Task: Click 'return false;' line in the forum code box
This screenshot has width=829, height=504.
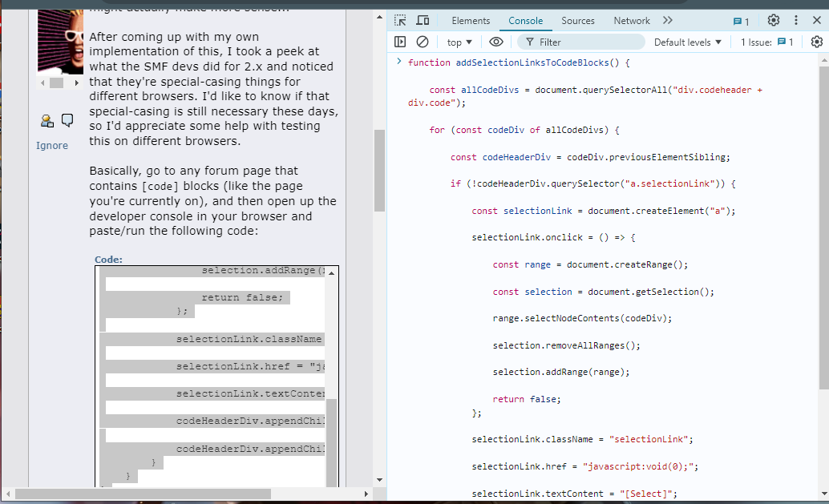Action: point(242,297)
